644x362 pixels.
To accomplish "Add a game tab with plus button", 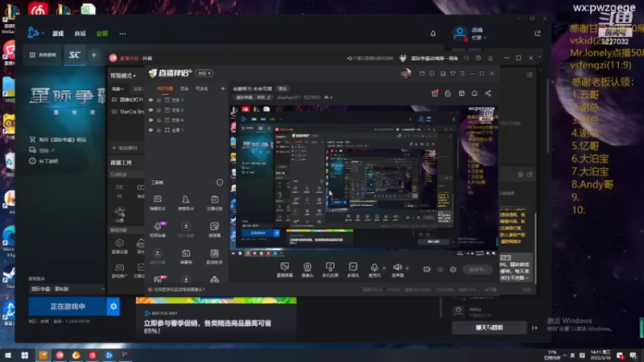I will (94, 55).
